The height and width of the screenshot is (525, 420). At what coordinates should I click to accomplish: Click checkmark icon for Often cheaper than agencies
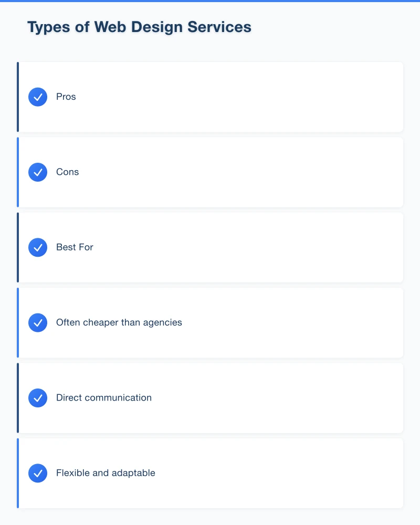[x=38, y=323]
